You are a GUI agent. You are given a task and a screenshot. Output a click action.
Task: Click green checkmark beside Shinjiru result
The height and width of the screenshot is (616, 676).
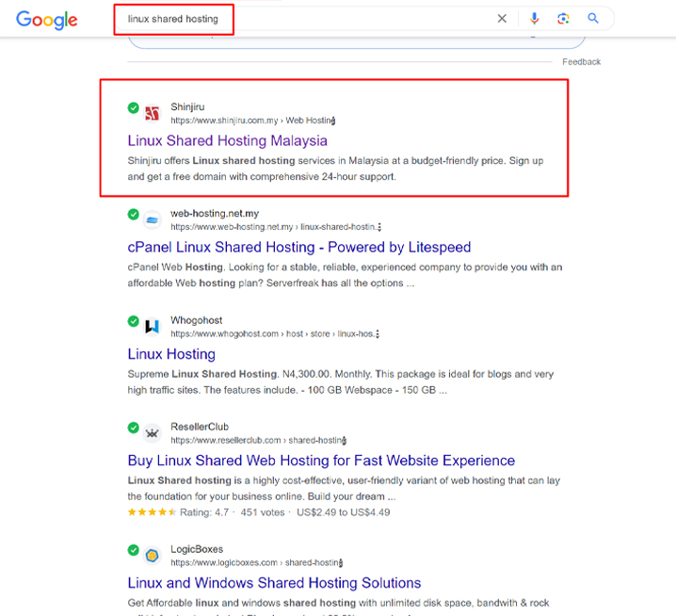133,107
